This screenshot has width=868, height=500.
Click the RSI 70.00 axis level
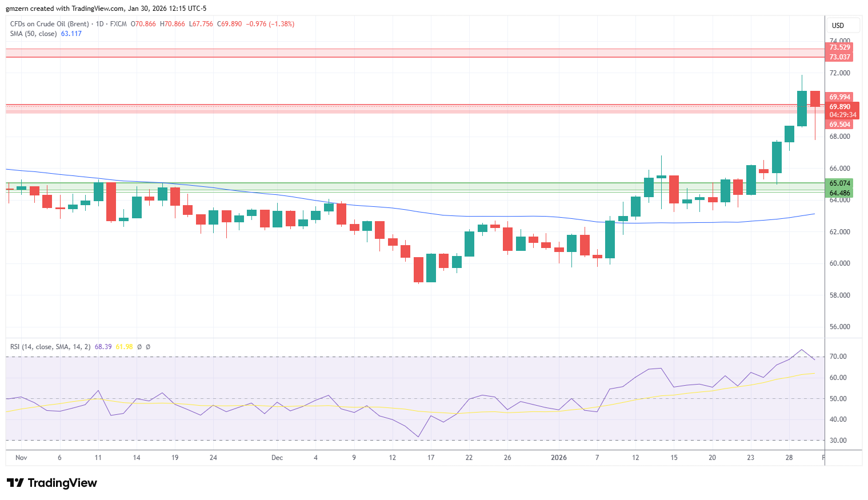point(838,357)
